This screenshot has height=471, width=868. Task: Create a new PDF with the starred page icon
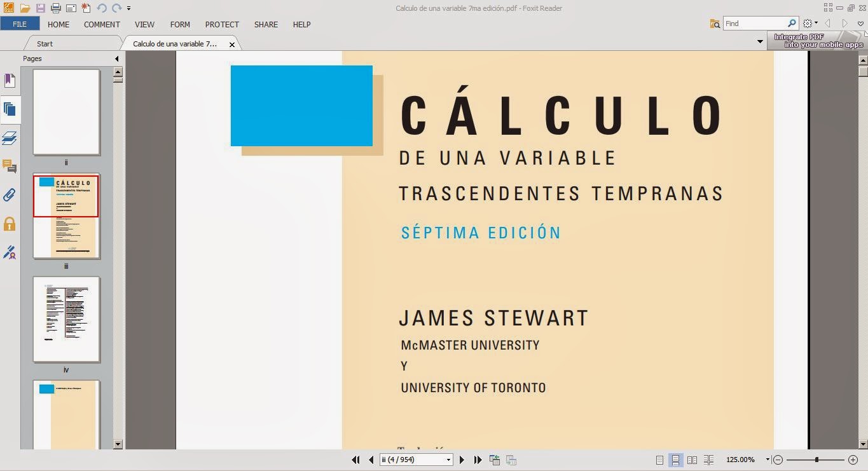(x=86, y=8)
